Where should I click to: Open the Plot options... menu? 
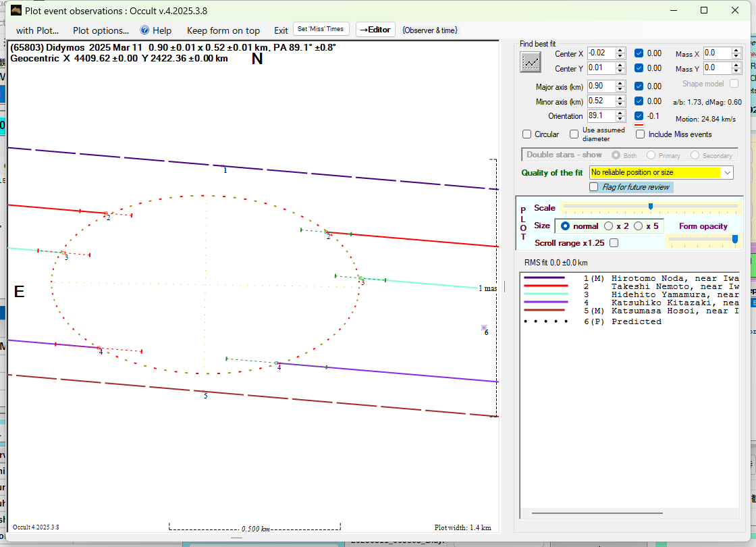click(101, 30)
